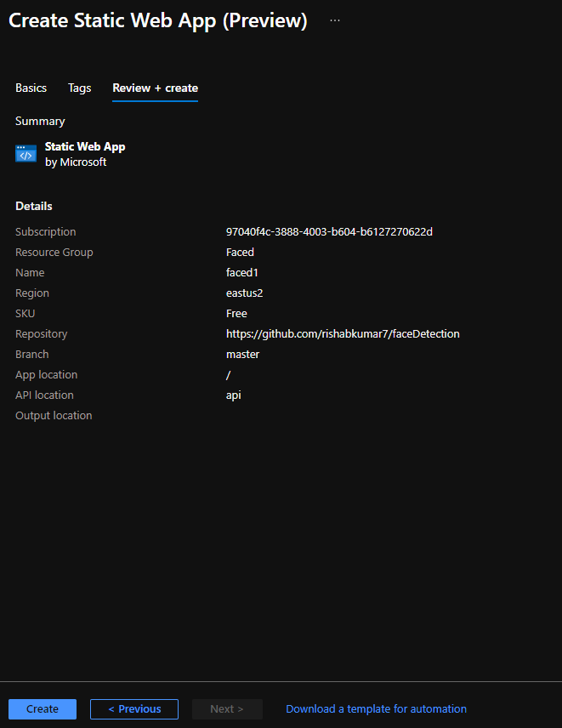Click the Name label
This screenshot has height=728, width=562.
click(30, 272)
